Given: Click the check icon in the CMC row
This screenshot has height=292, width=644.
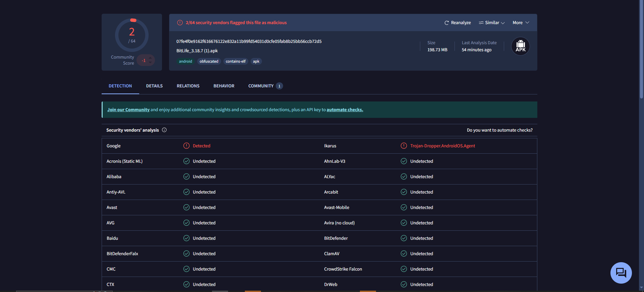Looking at the screenshot, I should [186, 269].
